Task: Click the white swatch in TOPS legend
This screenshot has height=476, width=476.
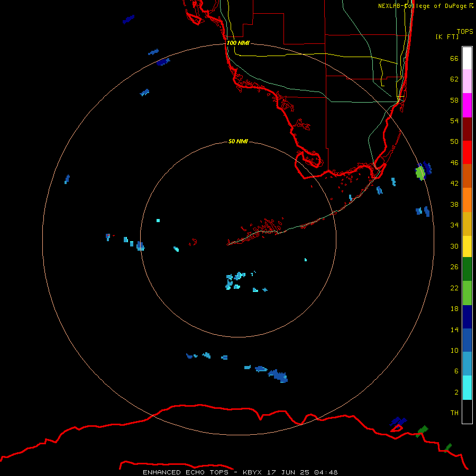Action: point(467,58)
